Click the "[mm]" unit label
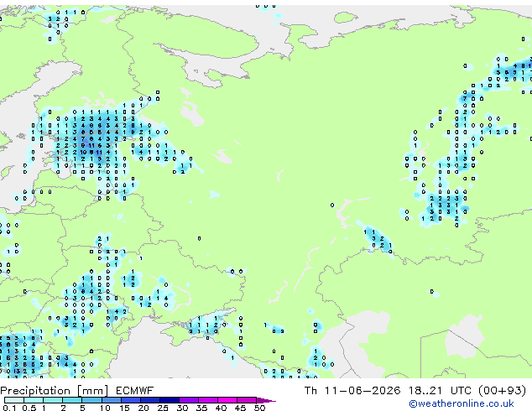Screen dimensions: 532x411 (92, 391)
